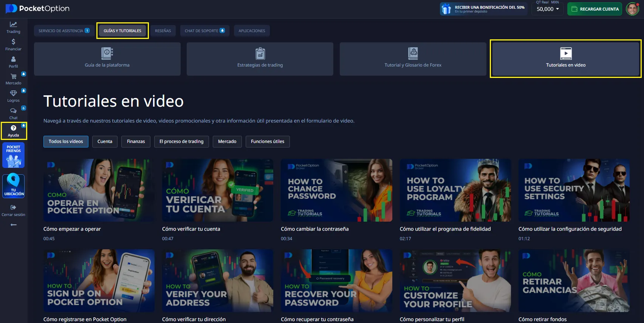
Task: Click the unread count badge on Chat
Action: point(23,108)
